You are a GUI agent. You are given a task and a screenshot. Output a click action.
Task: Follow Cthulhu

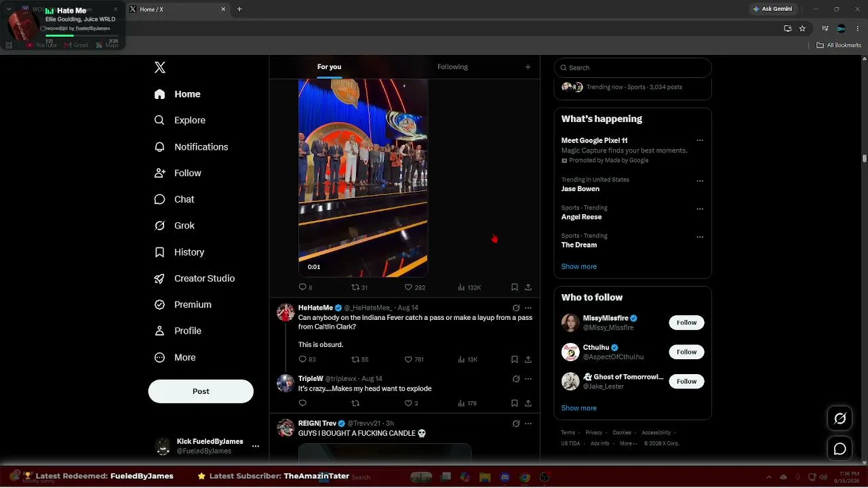(x=686, y=352)
